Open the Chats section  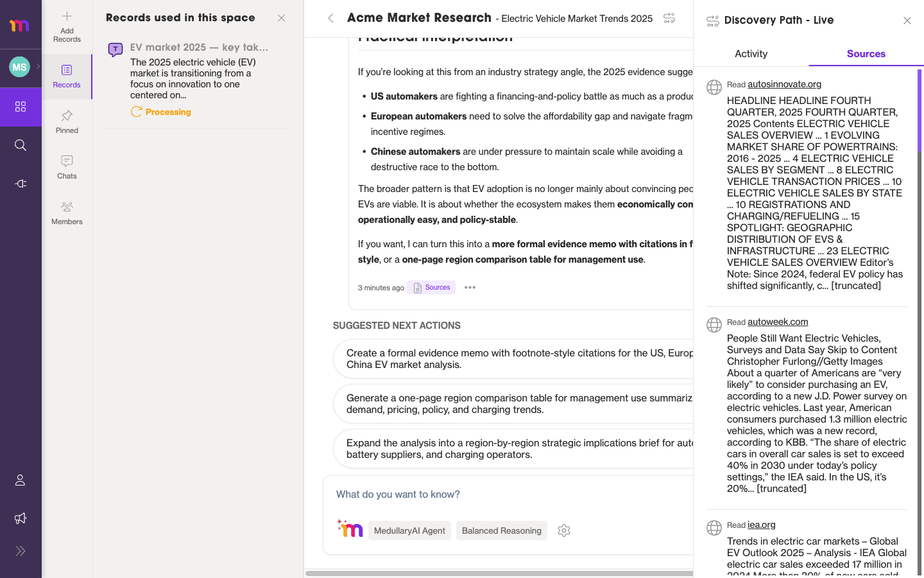[x=67, y=168]
